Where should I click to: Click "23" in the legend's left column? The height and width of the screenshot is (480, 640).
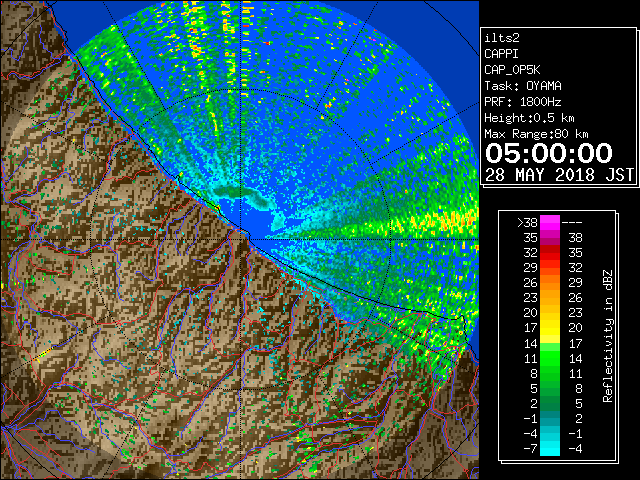click(x=531, y=298)
